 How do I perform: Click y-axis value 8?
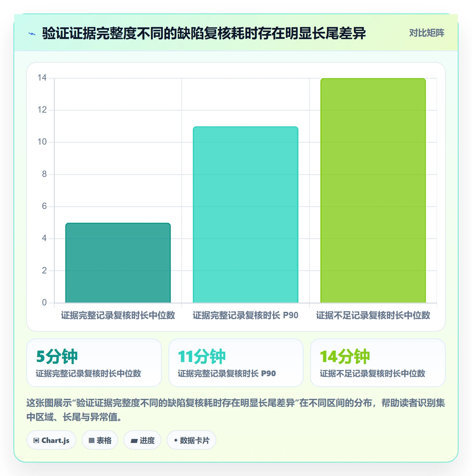[x=44, y=174]
